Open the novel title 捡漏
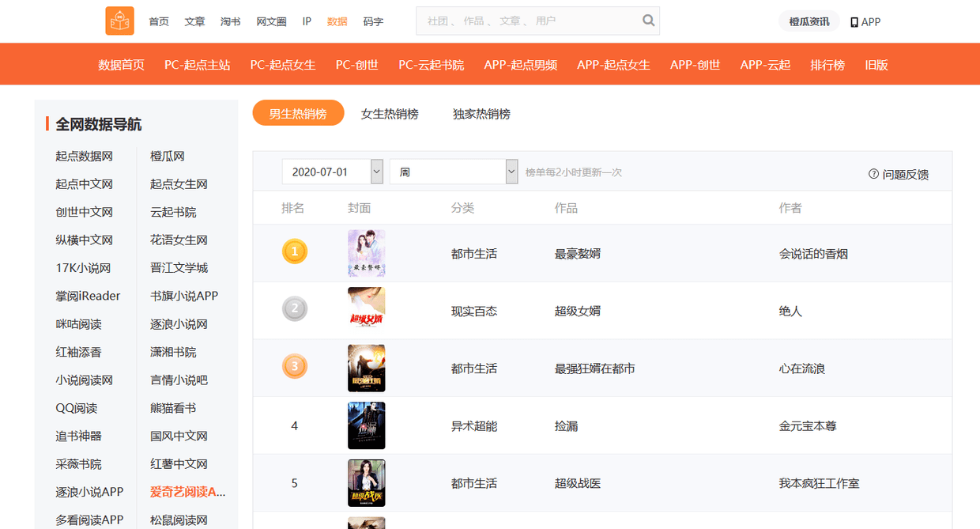Viewport: 980px width, 529px height. click(566, 426)
